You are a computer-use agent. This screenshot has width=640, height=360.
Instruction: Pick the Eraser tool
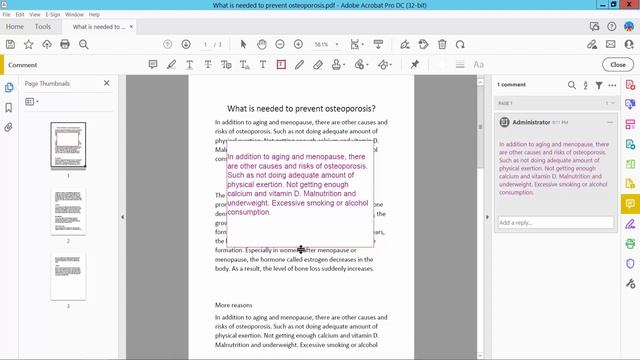pyautogui.click(x=318, y=64)
